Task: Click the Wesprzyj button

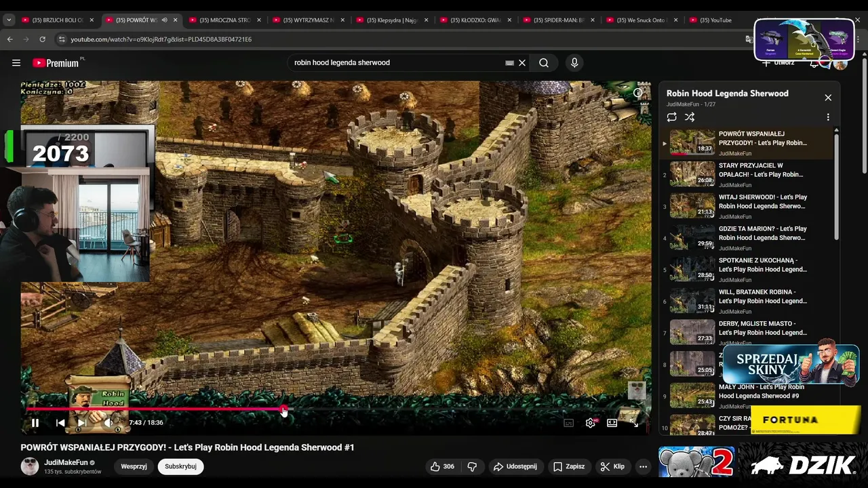Action: 134,466
